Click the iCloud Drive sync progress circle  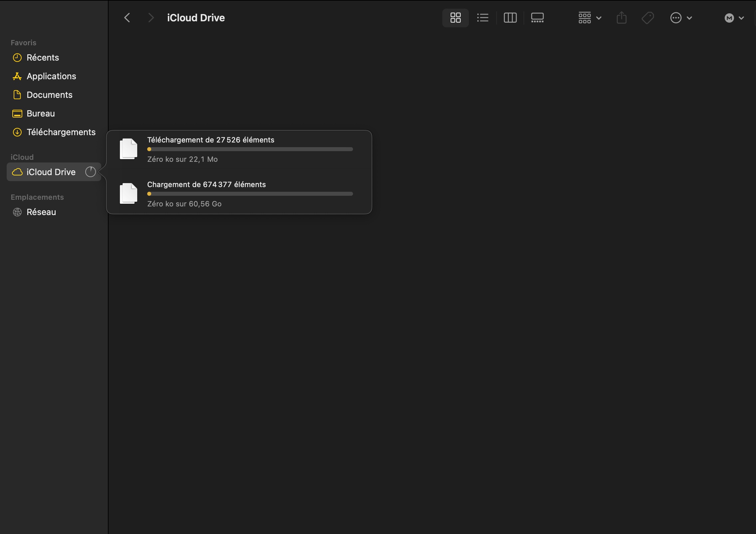coord(90,172)
